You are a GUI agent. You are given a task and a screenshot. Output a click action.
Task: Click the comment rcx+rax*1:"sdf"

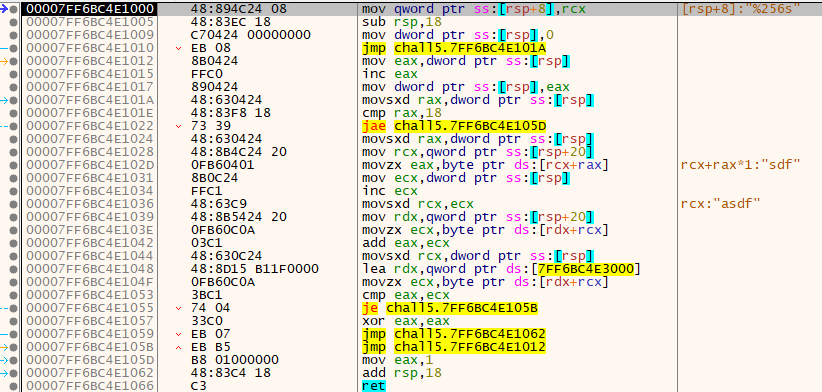(740, 165)
